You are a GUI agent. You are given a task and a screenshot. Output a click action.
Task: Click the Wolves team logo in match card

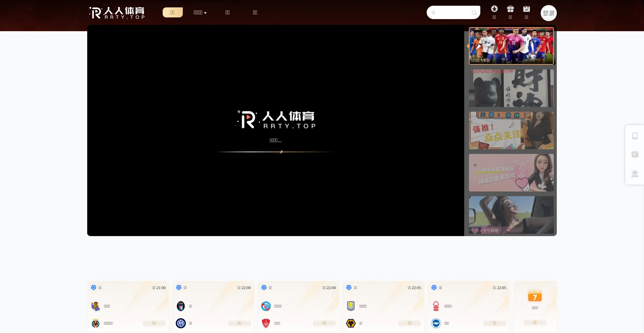coord(351,323)
